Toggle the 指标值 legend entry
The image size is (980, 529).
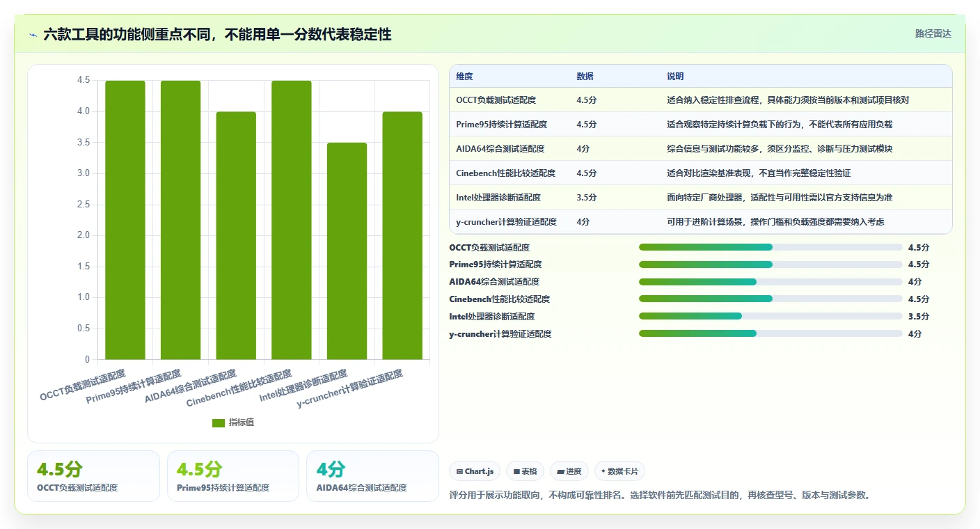(233, 423)
